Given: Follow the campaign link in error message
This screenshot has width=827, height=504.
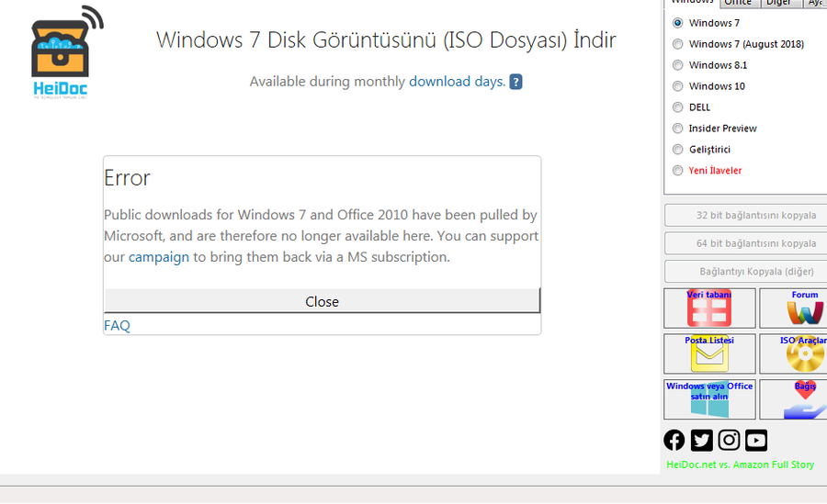Looking at the screenshot, I should (159, 257).
